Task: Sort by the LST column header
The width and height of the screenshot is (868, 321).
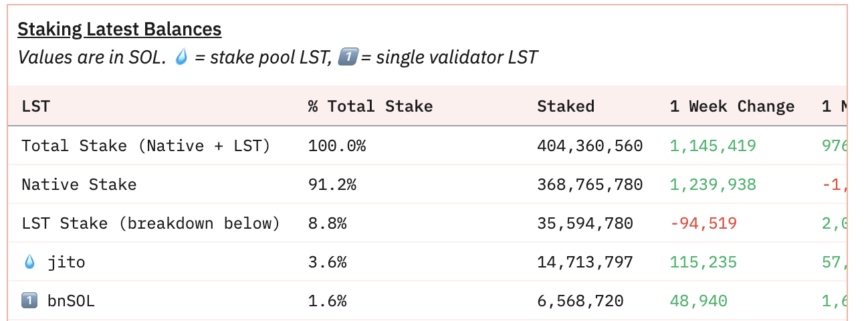Action: (x=35, y=106)
